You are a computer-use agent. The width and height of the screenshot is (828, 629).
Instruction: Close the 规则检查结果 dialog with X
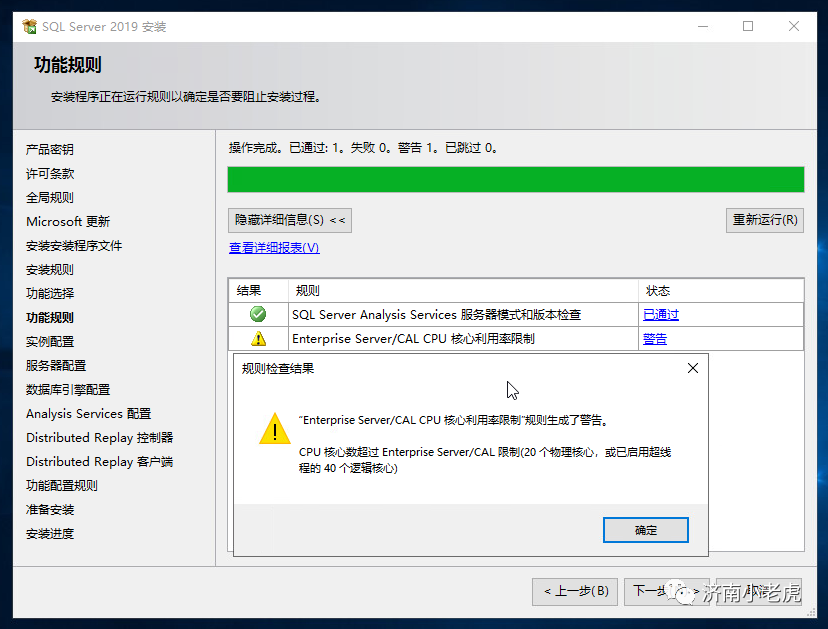pos(693,368)
